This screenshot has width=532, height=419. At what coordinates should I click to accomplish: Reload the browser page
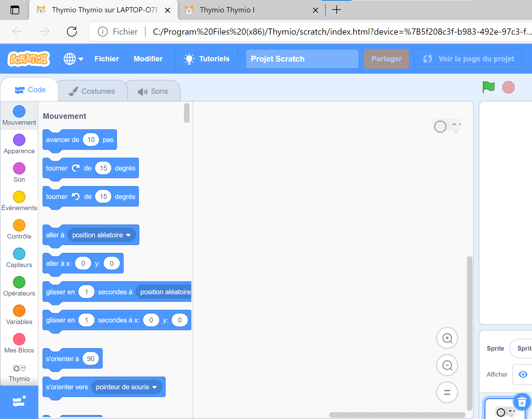72,31
